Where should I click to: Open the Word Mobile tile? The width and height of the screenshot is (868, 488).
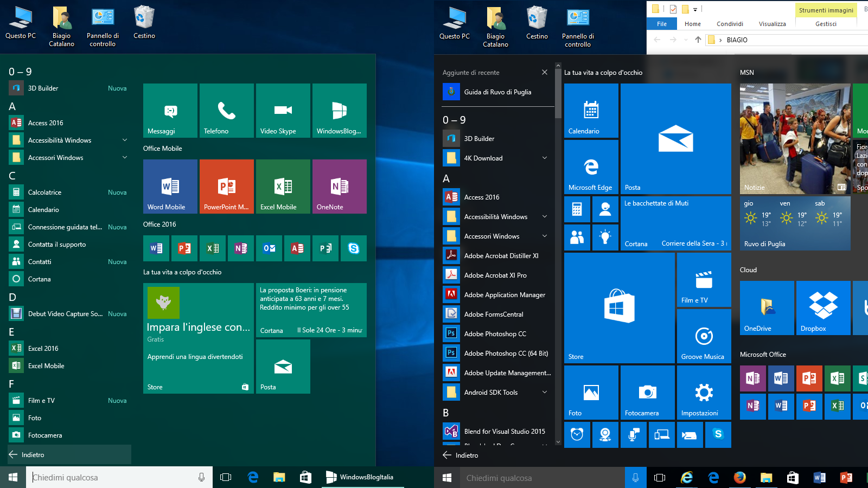tap(170, 187)
